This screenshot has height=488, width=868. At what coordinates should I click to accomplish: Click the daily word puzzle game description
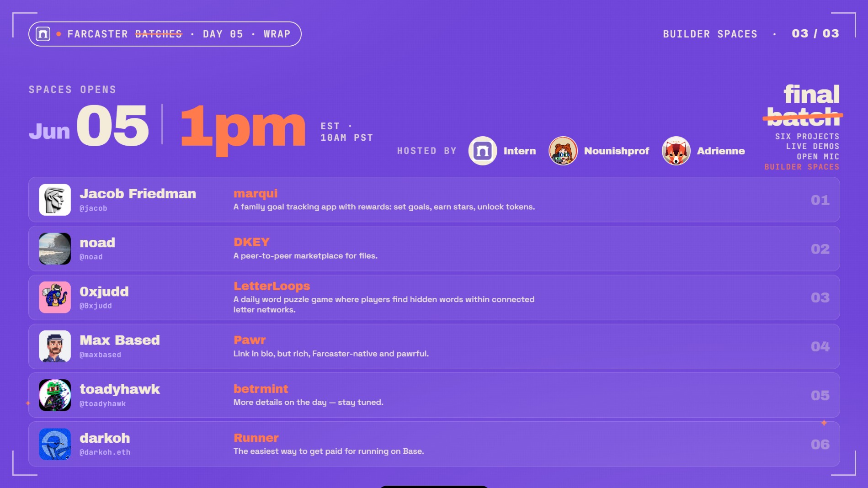pyautogui.click(x=384, y=304)
